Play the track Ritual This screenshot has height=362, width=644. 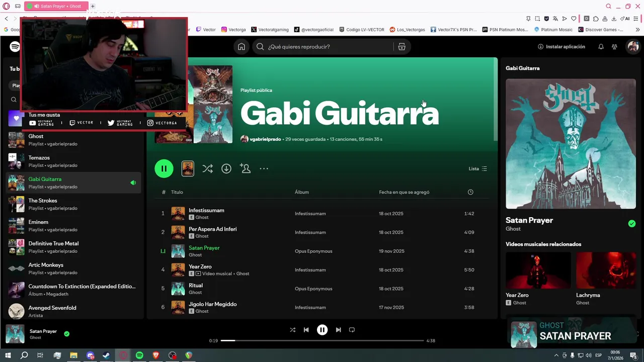click(322, 289)
